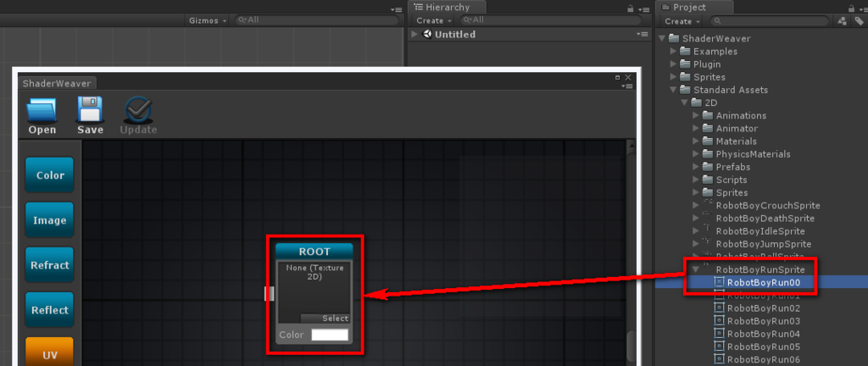Image resolution: width=868 pixels, height=366 pixels.
Task: Collapse the Standard Assets folder
Action: click(x=673, y=90)
